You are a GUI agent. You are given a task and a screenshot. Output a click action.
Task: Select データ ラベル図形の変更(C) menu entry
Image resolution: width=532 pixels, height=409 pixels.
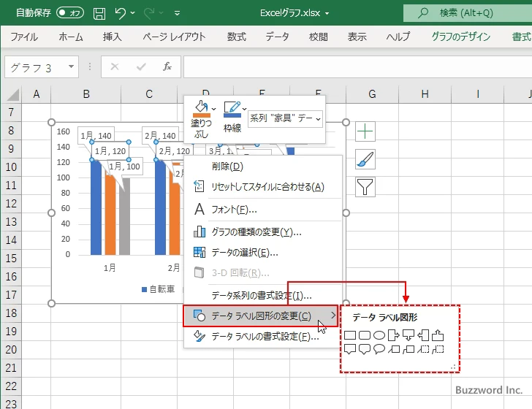click(x=260, y=316)
